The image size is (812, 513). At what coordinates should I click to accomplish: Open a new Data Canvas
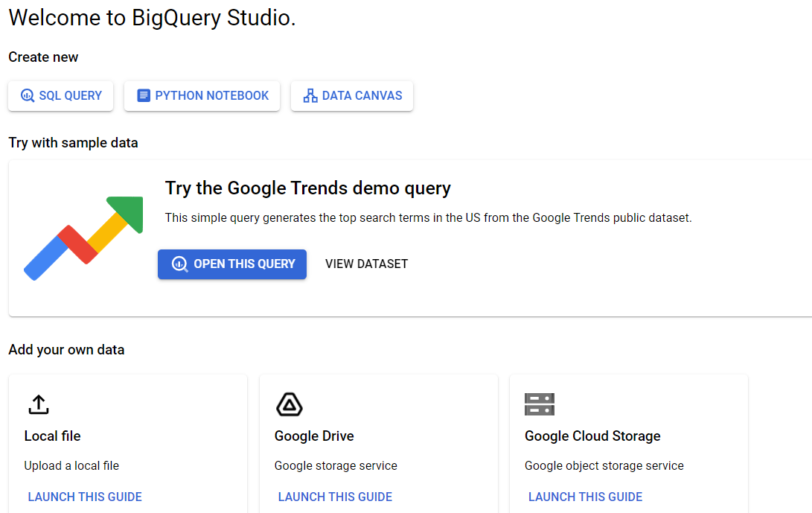[x=351, y=95]
